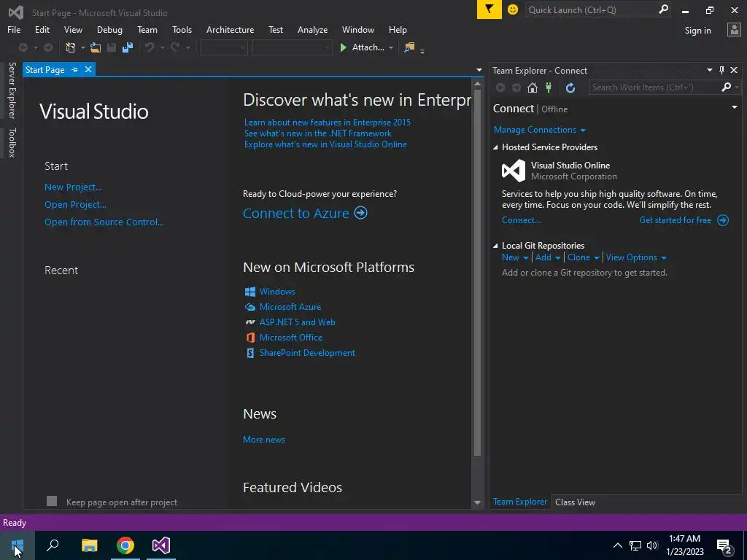Viewport: 747px width, 560px height.
Task: Click into the Search Work Items field
Action: (x=655, y=87)
